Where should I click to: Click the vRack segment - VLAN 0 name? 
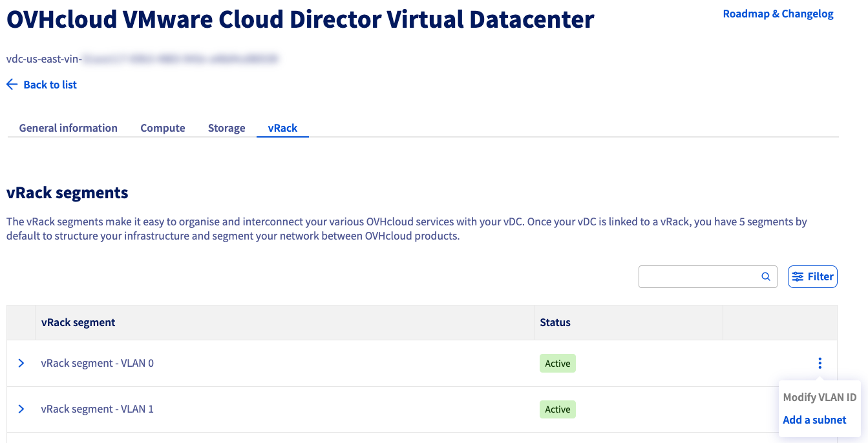97,364
